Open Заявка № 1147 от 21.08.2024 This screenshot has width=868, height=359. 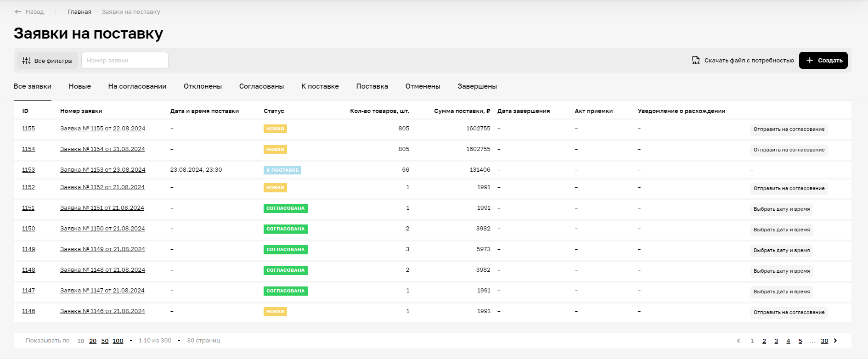pos(102,291)
